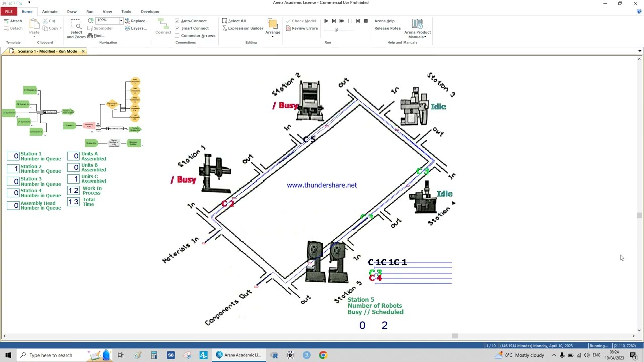Open the Layers dialog

coord(136,28)
